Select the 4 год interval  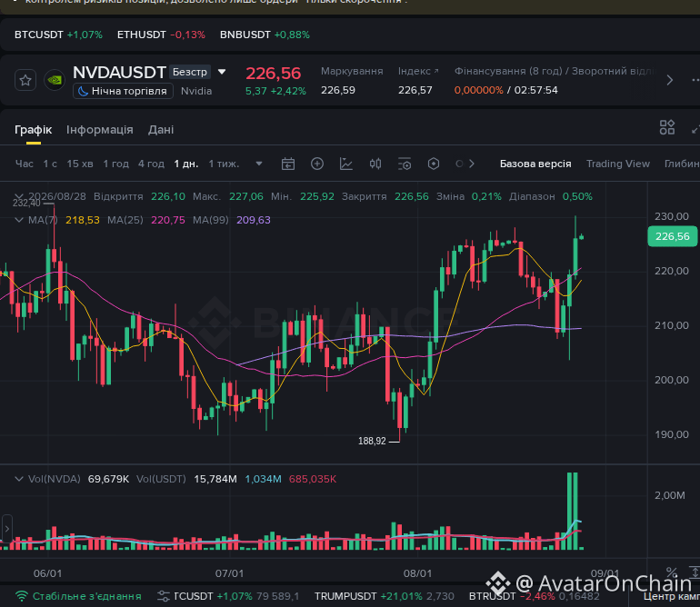point(151,164)
